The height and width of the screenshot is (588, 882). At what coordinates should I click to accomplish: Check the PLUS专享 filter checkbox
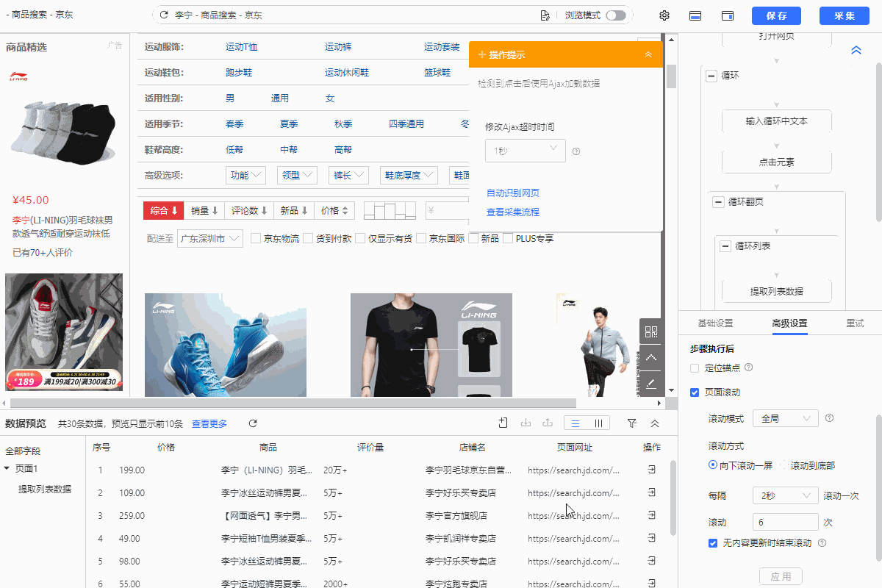[x=508, y=238]
